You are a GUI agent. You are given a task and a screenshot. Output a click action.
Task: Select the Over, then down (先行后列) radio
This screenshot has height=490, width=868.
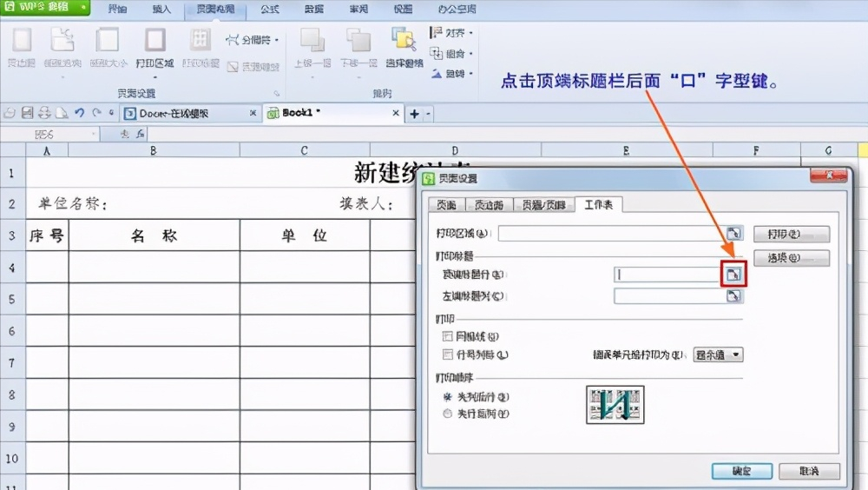point(447,414)
